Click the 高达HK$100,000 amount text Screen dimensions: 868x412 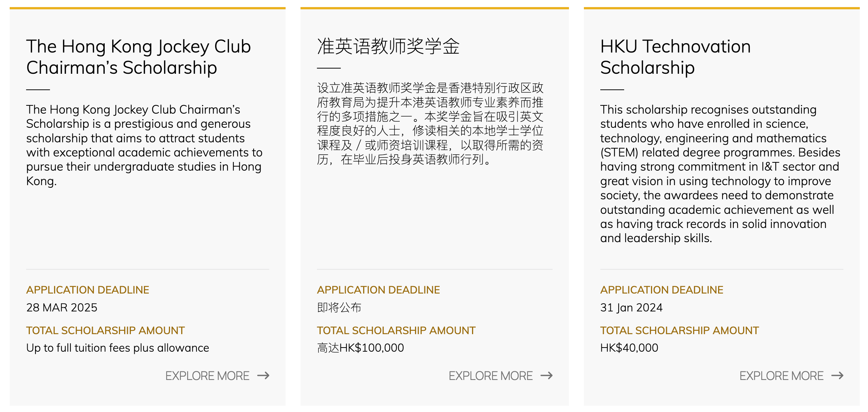coord(360,348)
